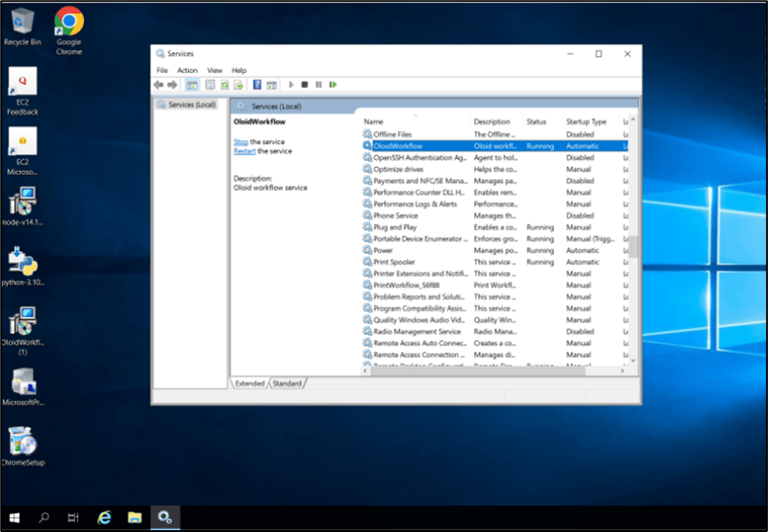Click horizontal scroll right arrow in services list
The height and width of the screenshot is (532, 768).
pyautogui.click(x=623, y=371)
